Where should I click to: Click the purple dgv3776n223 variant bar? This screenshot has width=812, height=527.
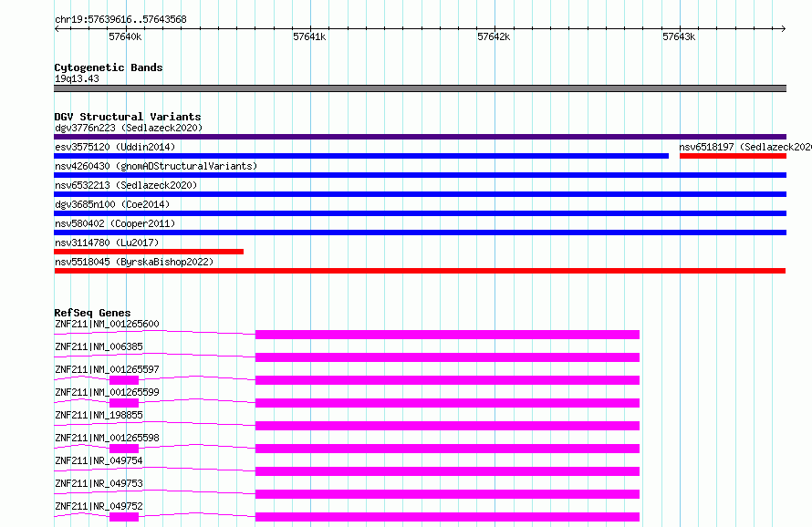(420, 137)
